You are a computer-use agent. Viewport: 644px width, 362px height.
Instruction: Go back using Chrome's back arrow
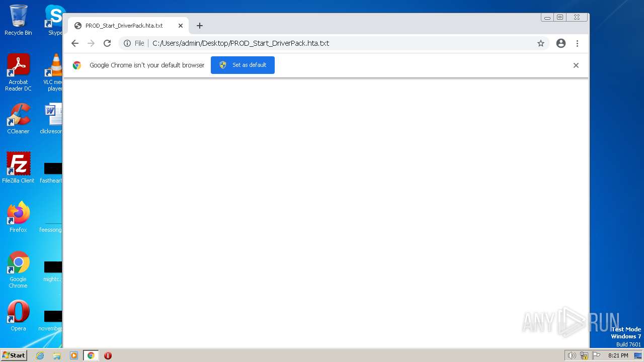pos(75,43)
